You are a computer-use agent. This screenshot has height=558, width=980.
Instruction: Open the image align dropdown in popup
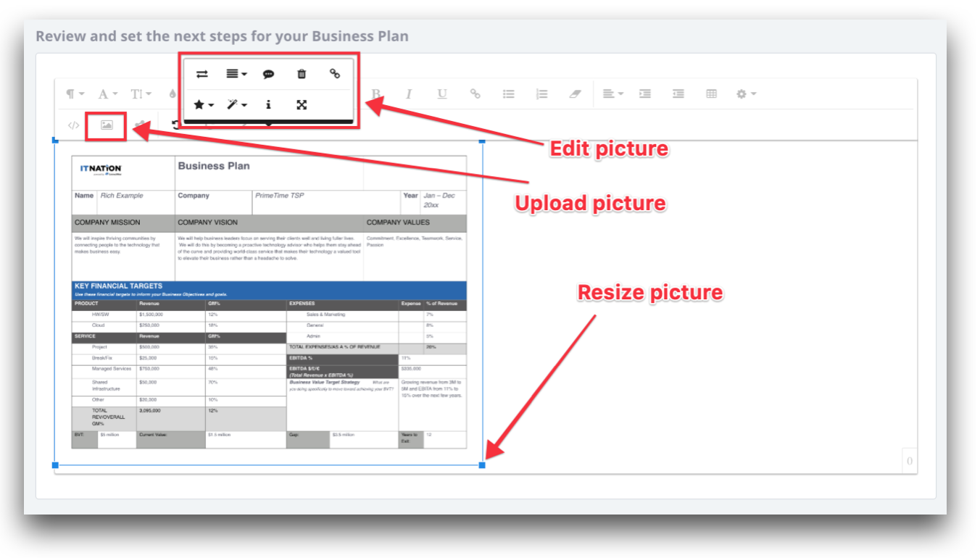coord(236,74)
